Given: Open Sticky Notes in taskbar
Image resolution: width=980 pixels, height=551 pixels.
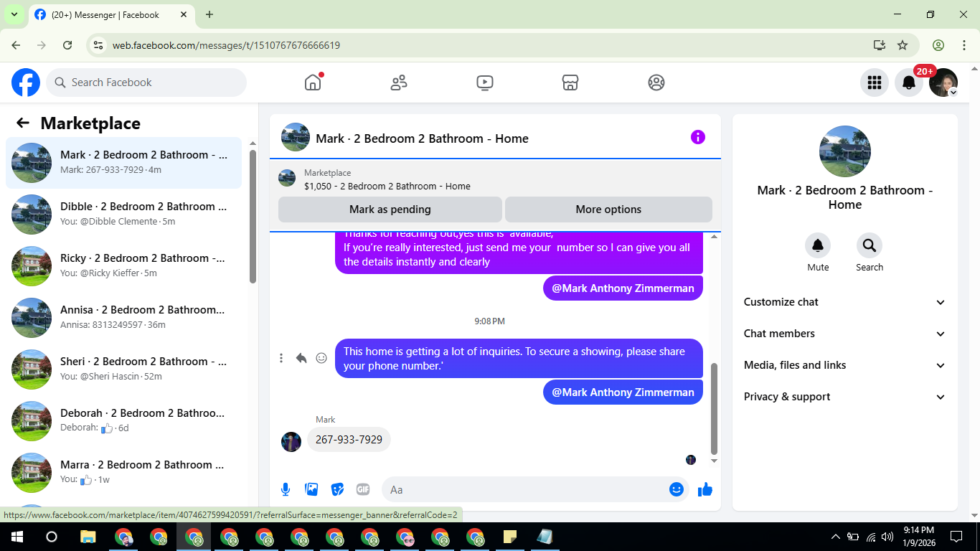Looking at the screenshot, I should tap(510, 537).
